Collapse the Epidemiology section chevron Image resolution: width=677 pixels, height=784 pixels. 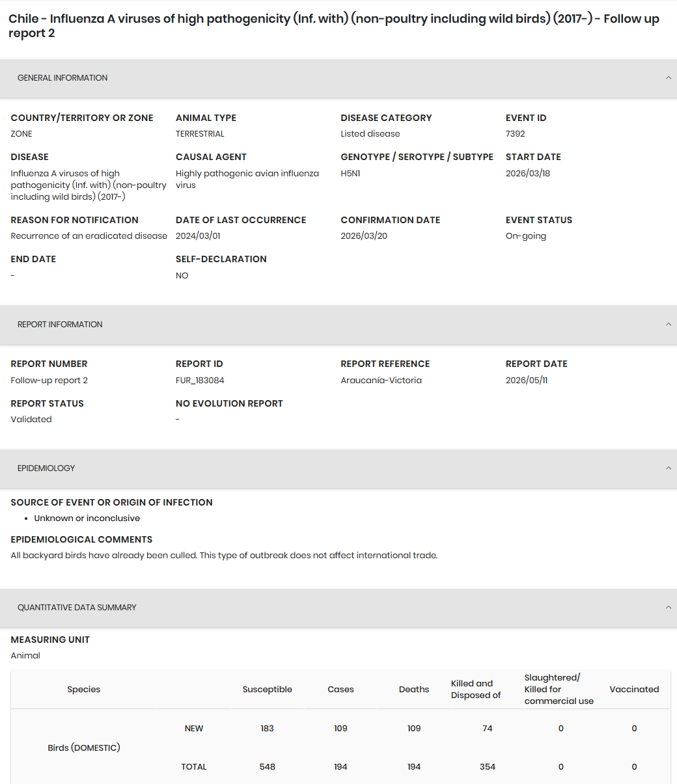click(x=668, y=468)
